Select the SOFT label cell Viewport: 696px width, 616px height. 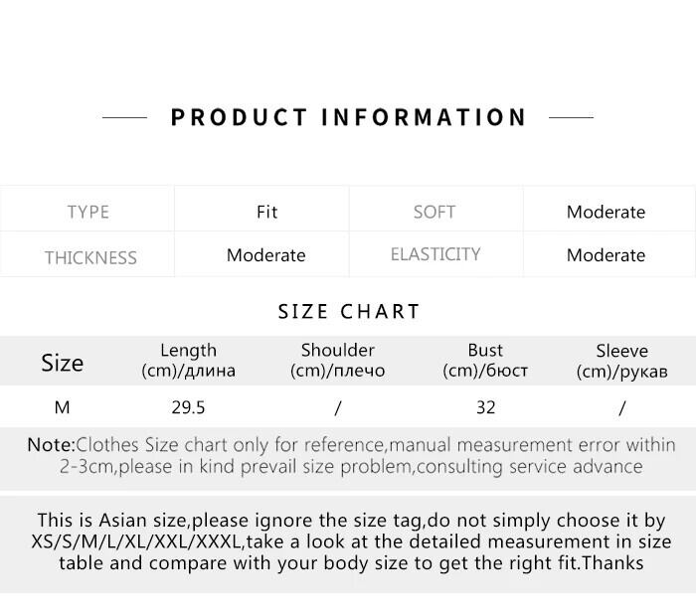(x=435, y=212)
